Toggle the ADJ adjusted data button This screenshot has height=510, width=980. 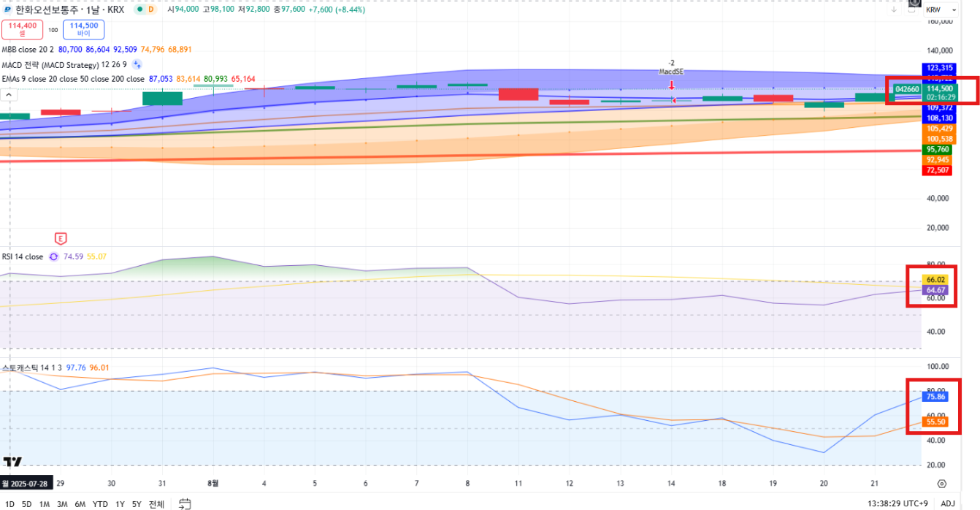[947, 503]
